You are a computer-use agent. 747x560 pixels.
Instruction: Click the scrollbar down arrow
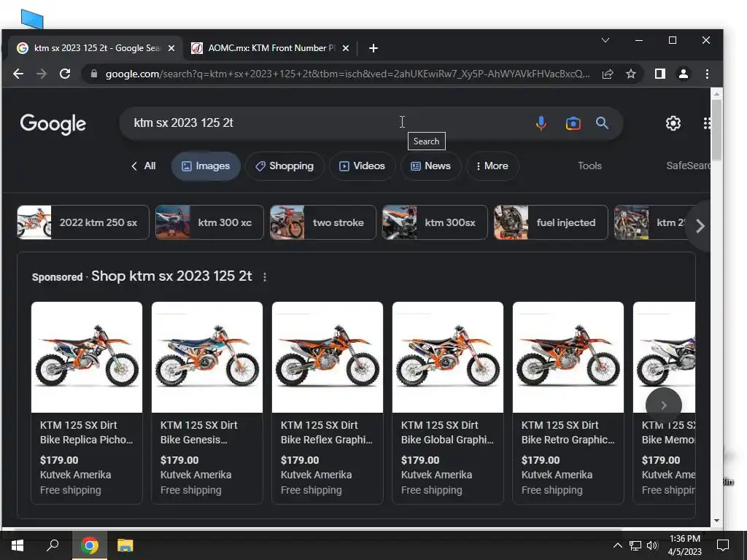[716, 521]
